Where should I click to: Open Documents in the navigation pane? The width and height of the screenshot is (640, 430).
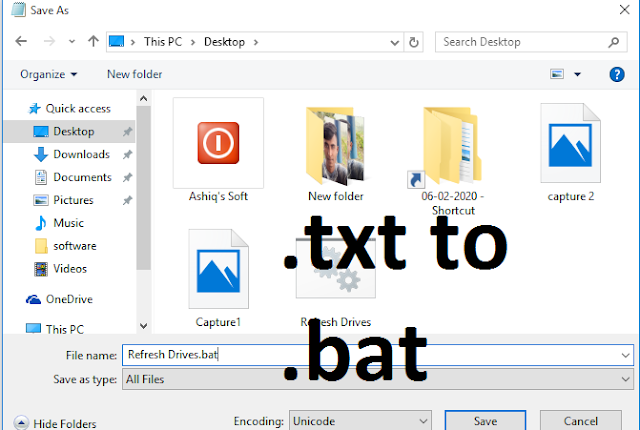tap(73, 177)
